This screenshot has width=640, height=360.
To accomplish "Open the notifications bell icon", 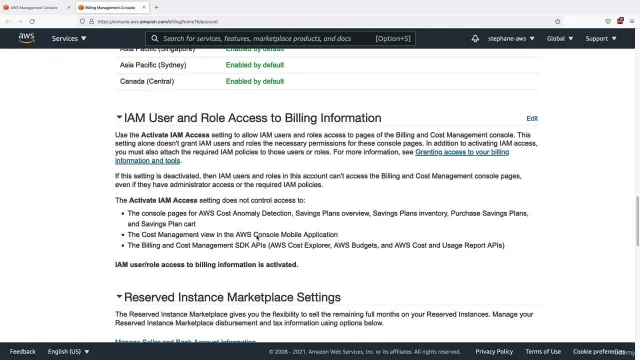I will [x=475, y=38].
